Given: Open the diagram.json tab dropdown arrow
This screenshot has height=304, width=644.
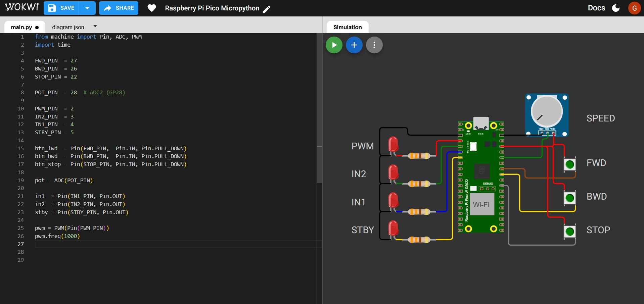Looking at the screenshot, I should (95, 26).
